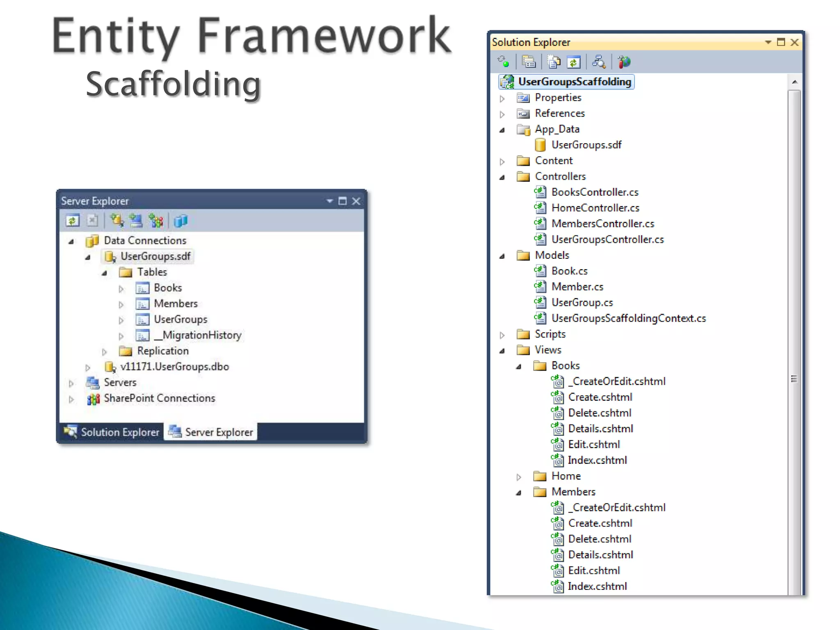Viewport: 840px width, 630px height.
Task: Click Solution Explorer scrollbar up arrow
Action: click(x=794, y=82)
